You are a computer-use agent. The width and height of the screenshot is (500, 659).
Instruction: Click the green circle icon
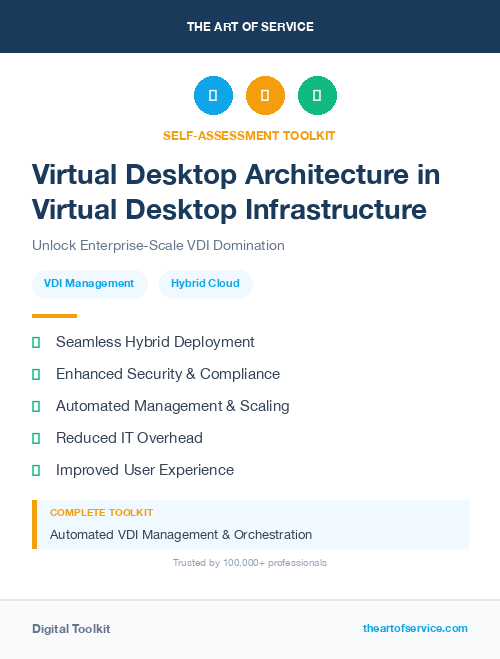pos(317,95)
